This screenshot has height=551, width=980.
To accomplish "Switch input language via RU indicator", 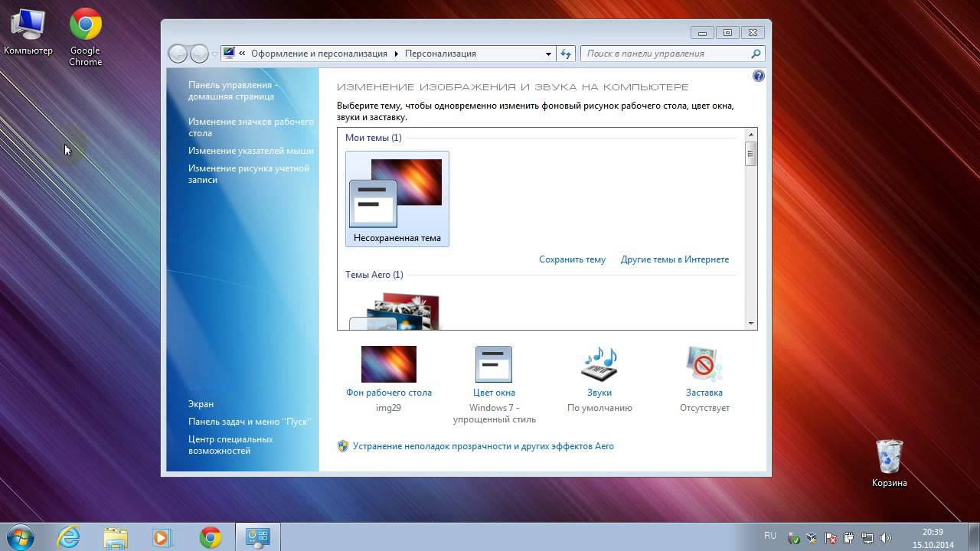I will tap(770, 536).
